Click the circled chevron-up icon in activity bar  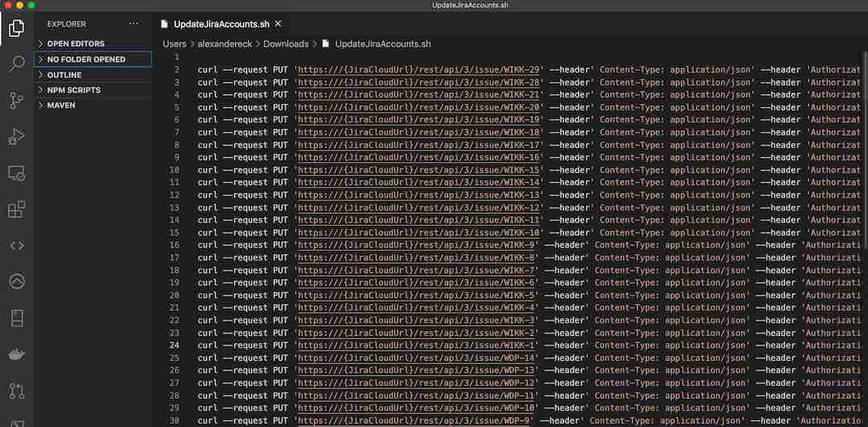tap(17, 281)
